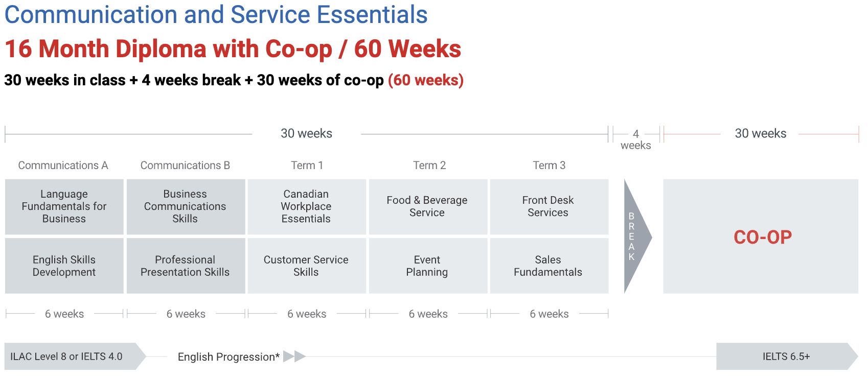The height and width of the screenshot is (378, 868).
Task: Select the Front Desk Services box
Action: click(549, 207)
